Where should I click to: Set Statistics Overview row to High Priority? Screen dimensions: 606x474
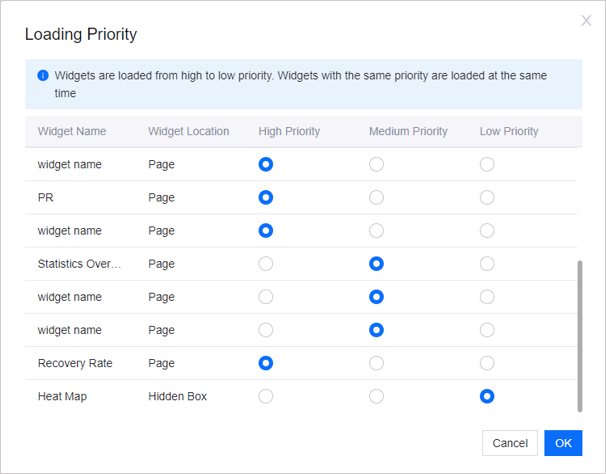tap(265, 264)
